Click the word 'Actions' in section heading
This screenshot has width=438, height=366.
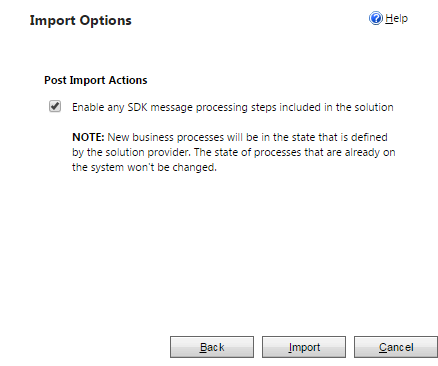[x=128, y=80]
